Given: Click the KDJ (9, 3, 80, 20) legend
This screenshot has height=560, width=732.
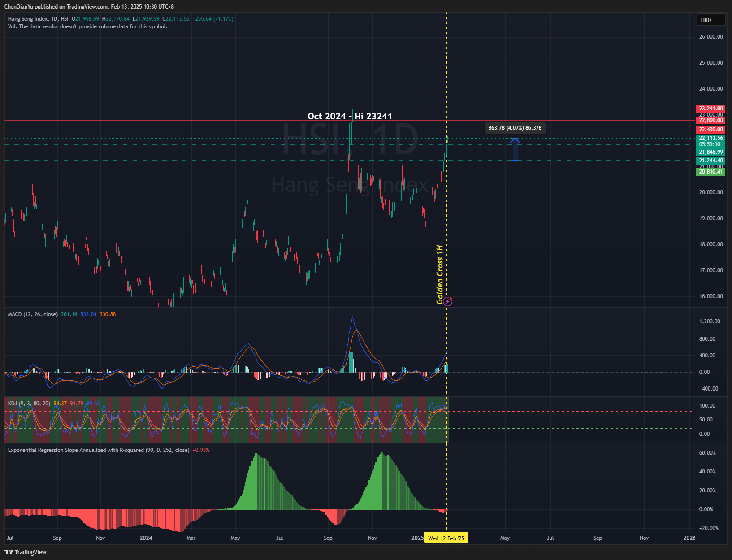Looking at the screenshot, I should [29, 404].
